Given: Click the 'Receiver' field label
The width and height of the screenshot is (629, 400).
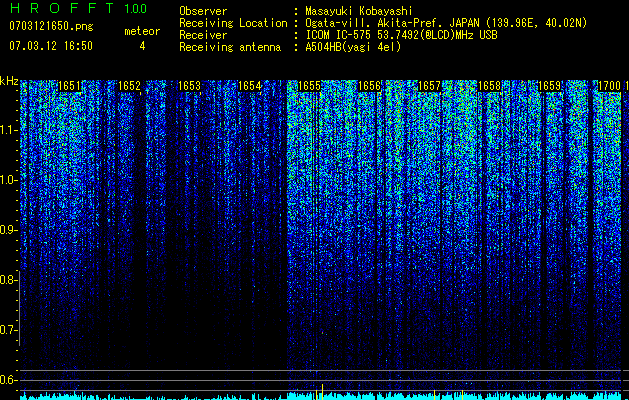Looking at the screenshot, I should (x=203, y=35).
